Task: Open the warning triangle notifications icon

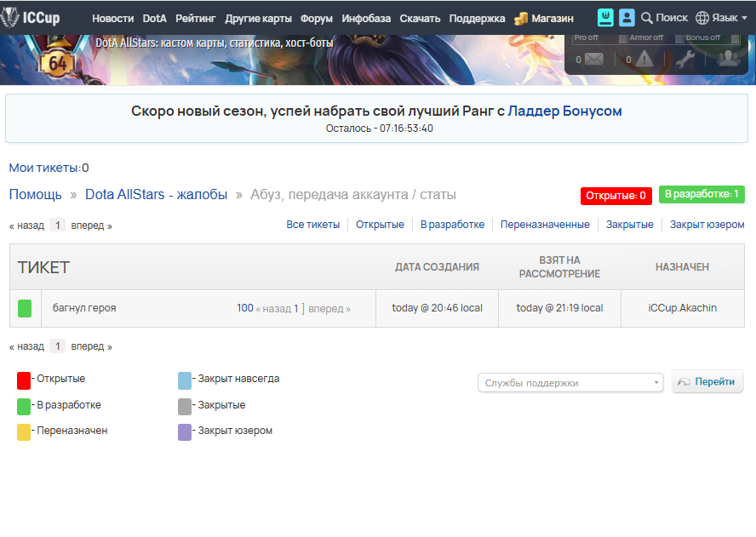Action: point(644,59)
